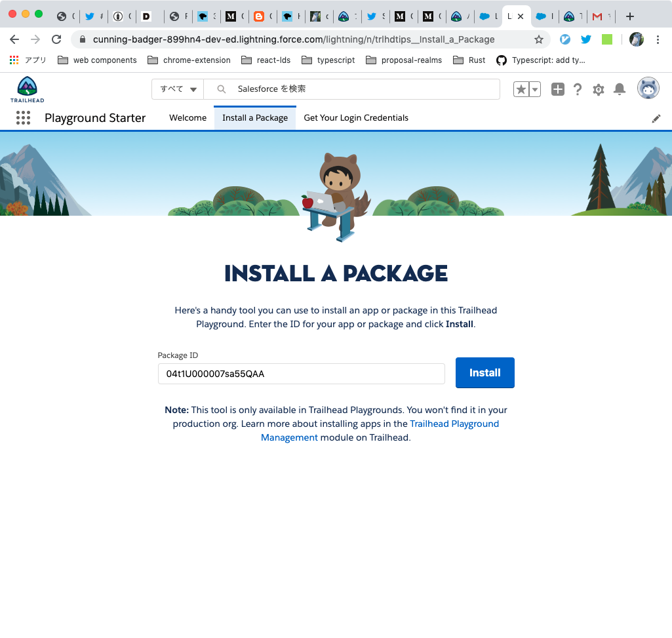Open the GitHub Typescript bookmark

click(x=540, y=60)
